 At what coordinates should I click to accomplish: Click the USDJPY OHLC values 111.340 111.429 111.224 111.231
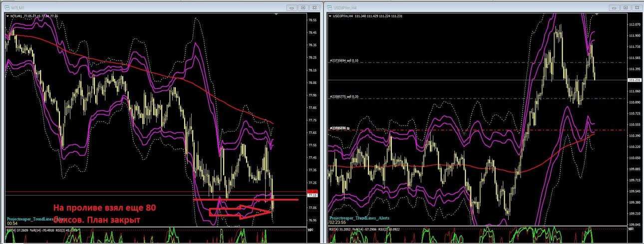(379, 16)
